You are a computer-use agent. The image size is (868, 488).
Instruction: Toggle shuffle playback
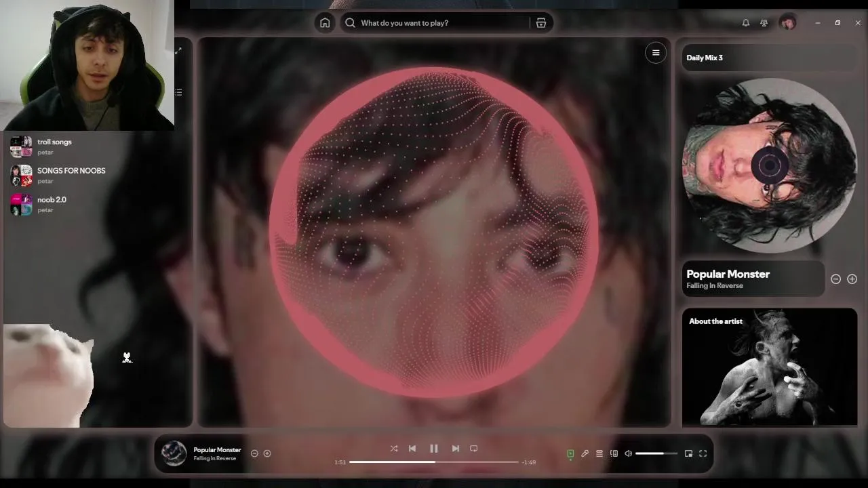(x=394, y=449)
